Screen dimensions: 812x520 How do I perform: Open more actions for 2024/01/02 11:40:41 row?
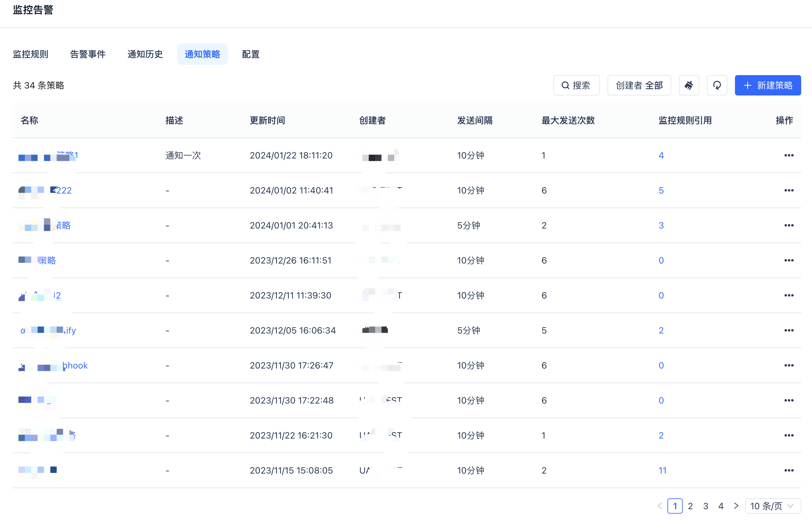(x=788, y=190)
